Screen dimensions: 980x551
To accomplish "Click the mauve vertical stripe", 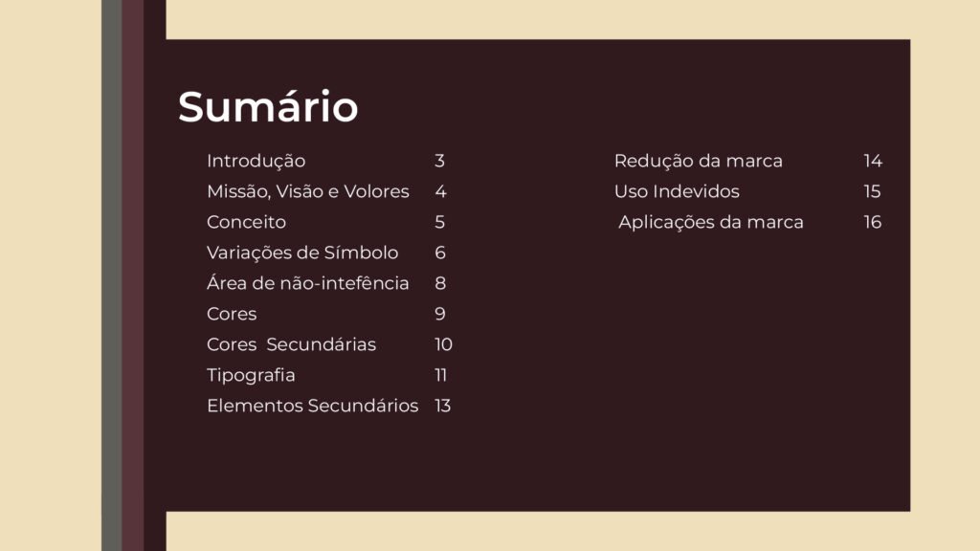I will coord(132,275).
